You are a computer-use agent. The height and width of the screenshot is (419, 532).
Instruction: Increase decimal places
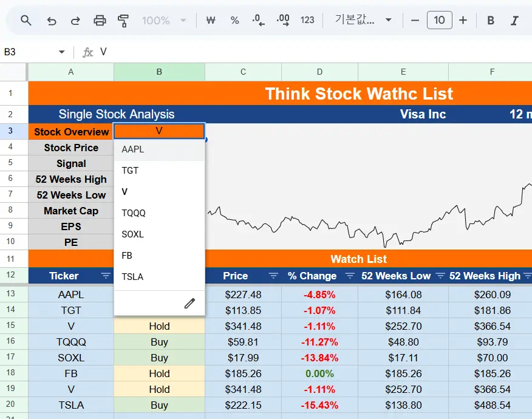point(283,21)
